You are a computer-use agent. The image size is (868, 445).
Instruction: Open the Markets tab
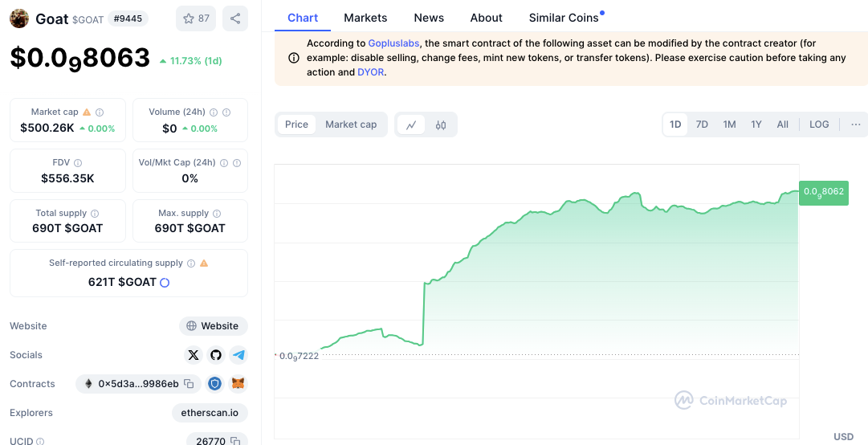[365, 18]
